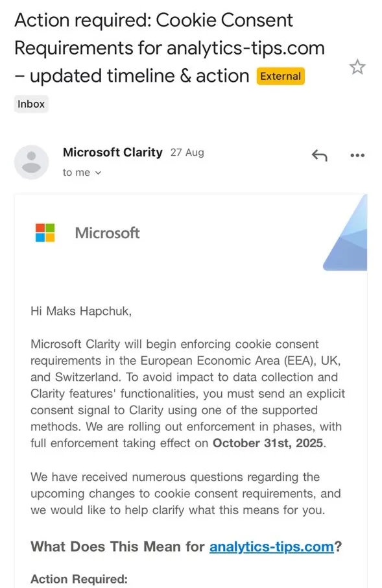Click the four-color Microsoft logo
382x588 pixels.
pos(45,232)
